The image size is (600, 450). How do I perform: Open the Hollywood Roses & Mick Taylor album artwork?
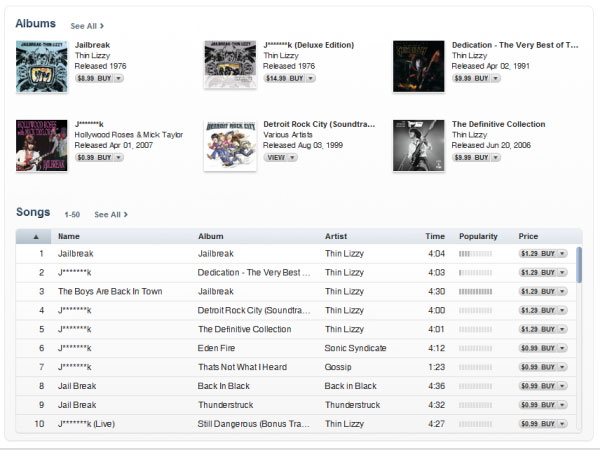(x=42, y=145)
